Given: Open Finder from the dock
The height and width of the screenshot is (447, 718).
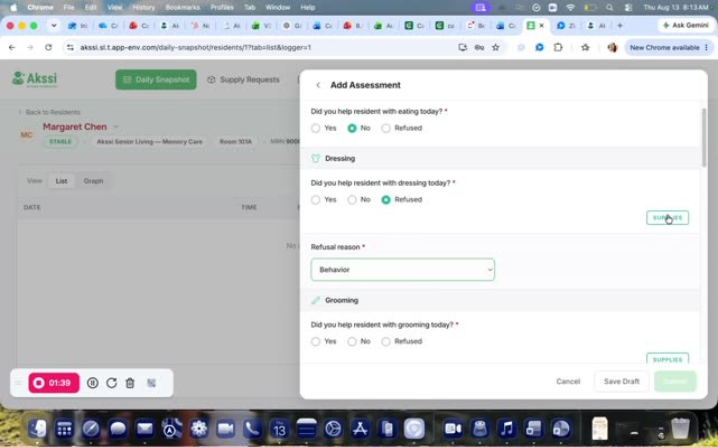Looking at the screenshot, I should tap(38, 429).
